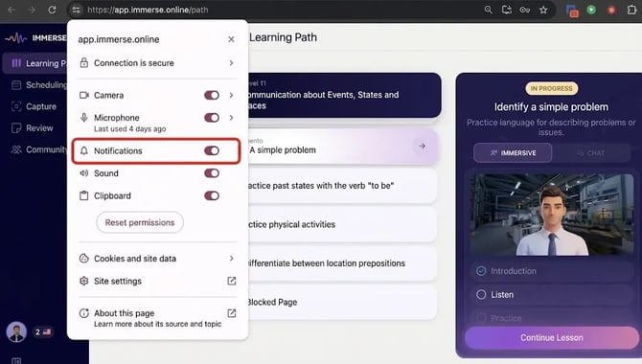Image resolution: width=642 pixels, height=364 pixels.
Task: Click the bell icon beside Notifications
Action: point(84,150)
